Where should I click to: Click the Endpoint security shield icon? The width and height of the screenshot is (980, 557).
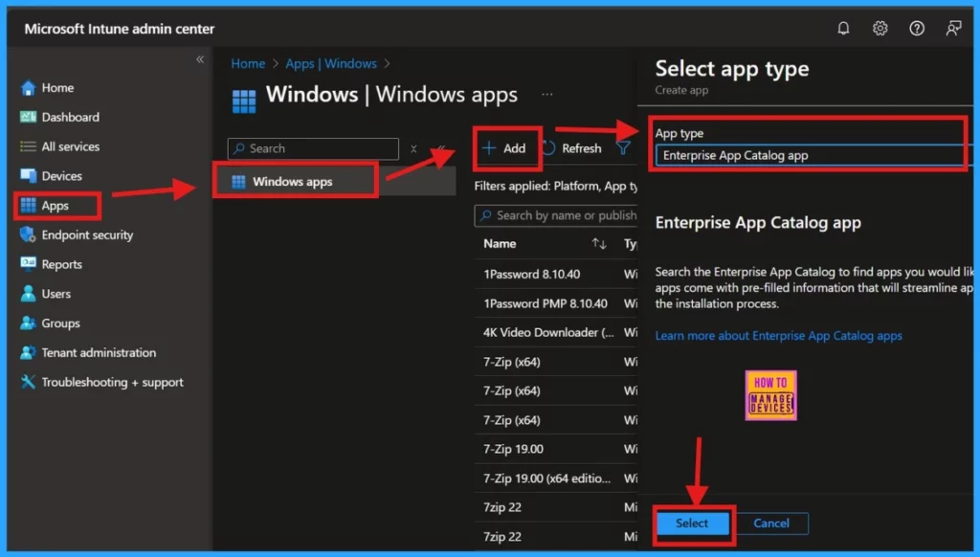28,234
